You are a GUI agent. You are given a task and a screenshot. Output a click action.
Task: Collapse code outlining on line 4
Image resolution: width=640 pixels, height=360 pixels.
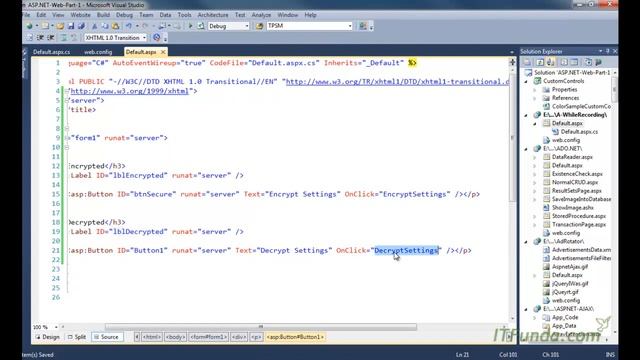click(x=67, y=91)
